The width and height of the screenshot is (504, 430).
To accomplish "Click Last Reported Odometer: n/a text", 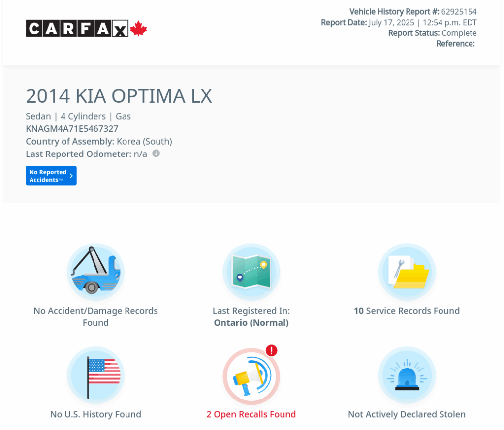I will point(86,154).
